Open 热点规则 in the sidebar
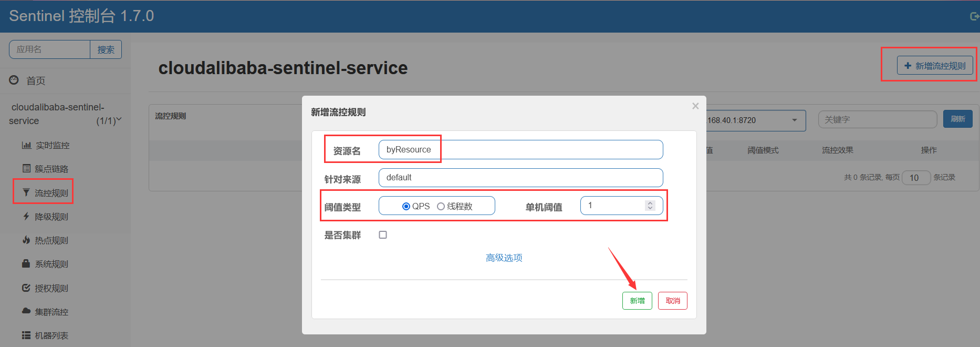The height and width of the screenshot is (347, 980). point(51,240)
